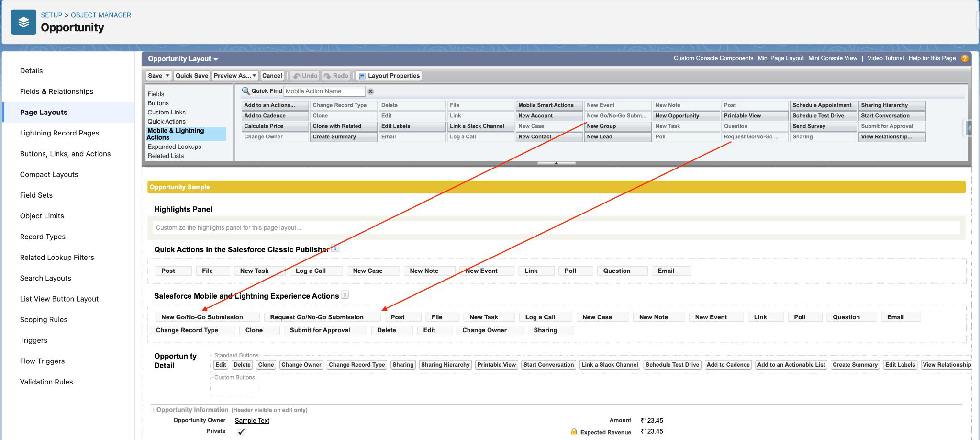This screenshot has width=980, height=440.
Task: Select Printable View standard button
Action: 496,365
